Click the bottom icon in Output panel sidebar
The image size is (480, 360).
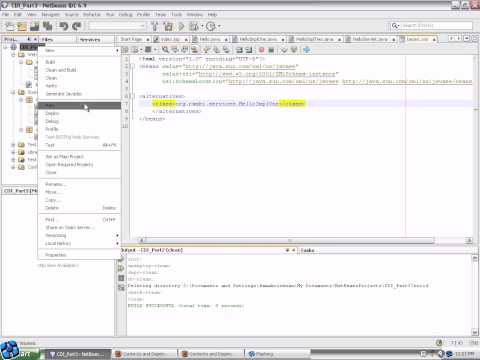(x=121, y=287)
